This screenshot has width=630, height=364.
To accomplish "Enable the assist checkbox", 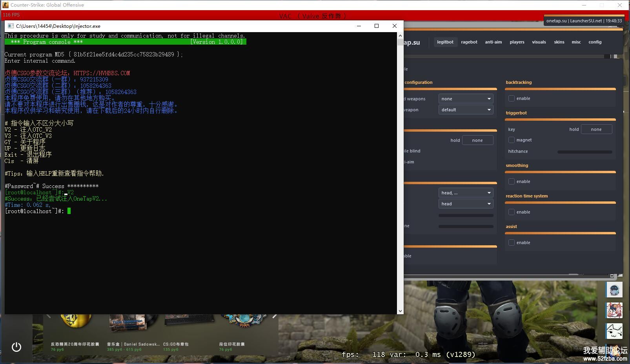I will [x=512, y=243].
